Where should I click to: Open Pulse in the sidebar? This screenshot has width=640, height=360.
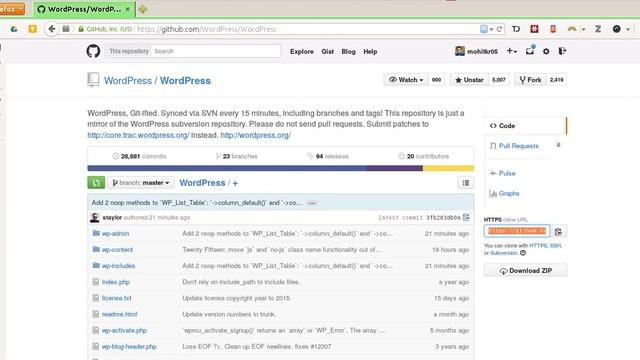click(507, 173)
